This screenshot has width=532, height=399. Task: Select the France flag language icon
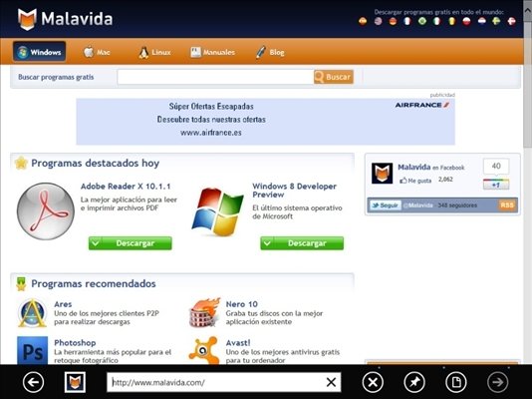click(x=407, y=21)
